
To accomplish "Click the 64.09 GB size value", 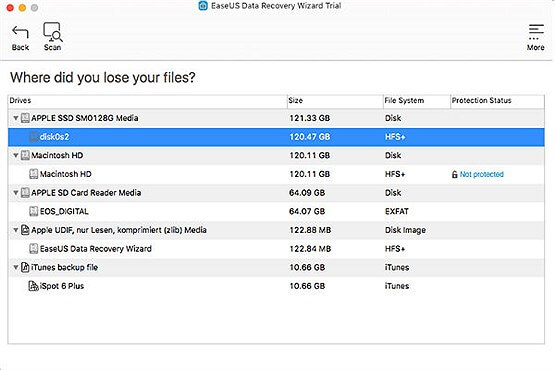I will [x=307, y=193].
